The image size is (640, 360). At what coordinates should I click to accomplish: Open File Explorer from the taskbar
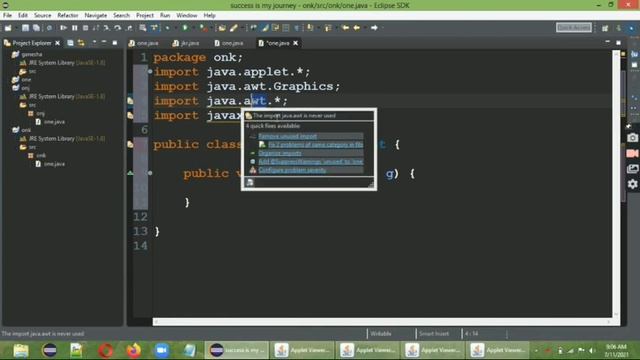pyautogui.click(x=21, y=350)
